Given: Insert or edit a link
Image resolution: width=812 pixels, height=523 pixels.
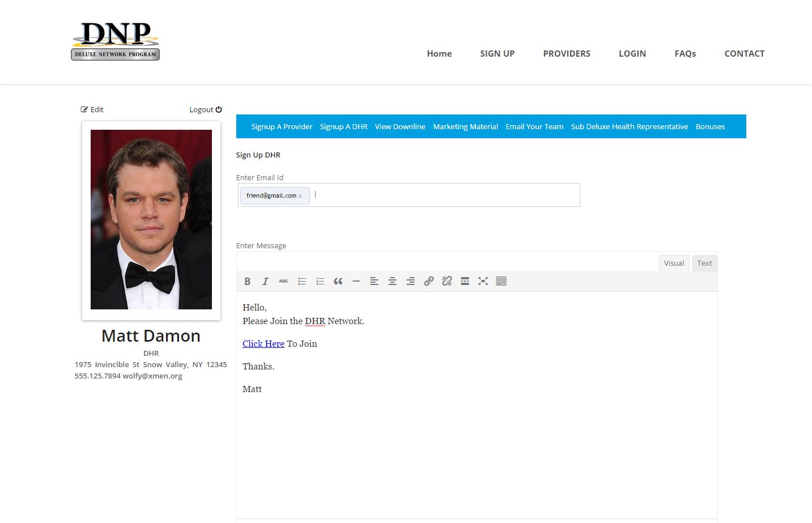Looking at the screenshot, I should [x=429, y=281].
